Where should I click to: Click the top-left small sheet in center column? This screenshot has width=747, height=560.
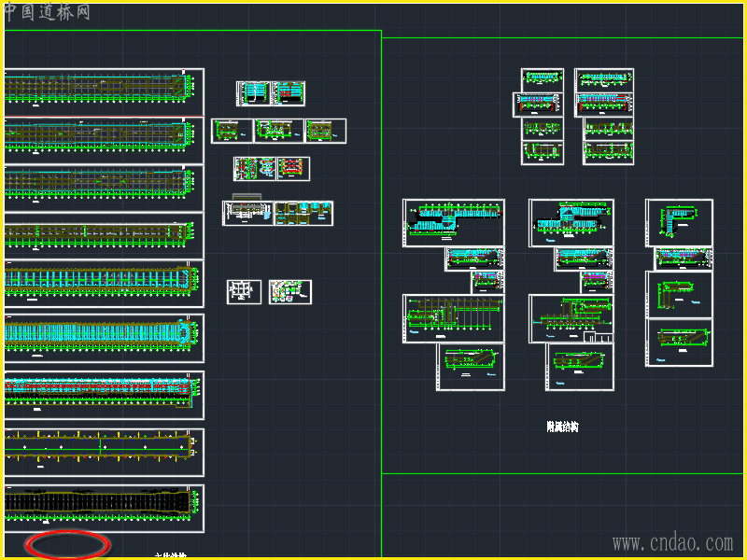[252, 93]
